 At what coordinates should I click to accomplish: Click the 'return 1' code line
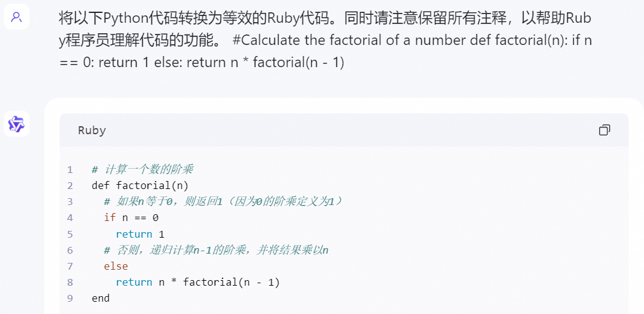[140, 234]
